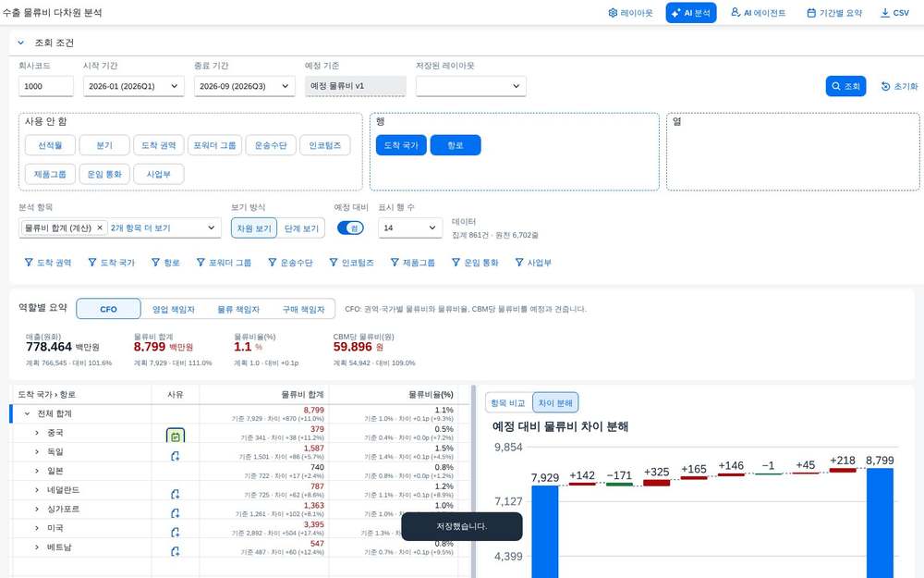Click the 회사코드 input field
Image resolution: width=924 pixels, height=578 pixels.
46,86
